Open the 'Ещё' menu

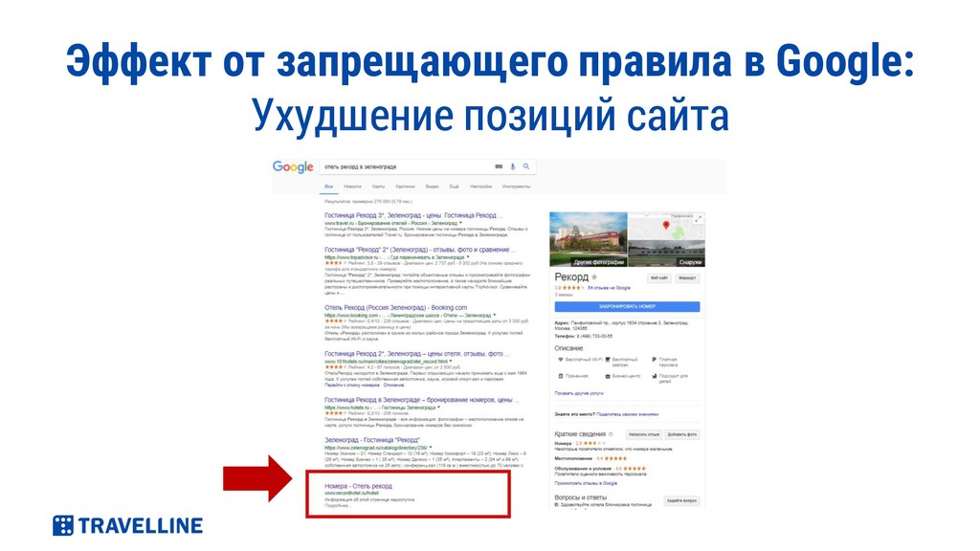pyautogui.click(x=454, y=187)
